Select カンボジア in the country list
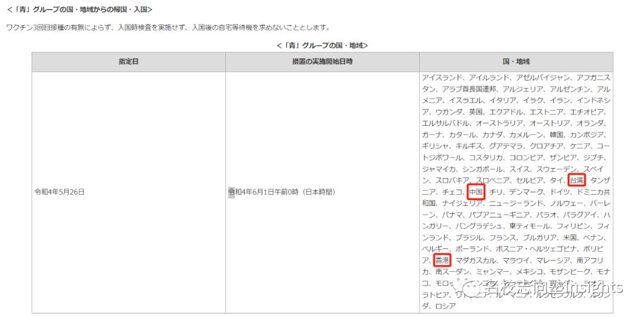The image size is (644, 317). [x=586, y=135]
